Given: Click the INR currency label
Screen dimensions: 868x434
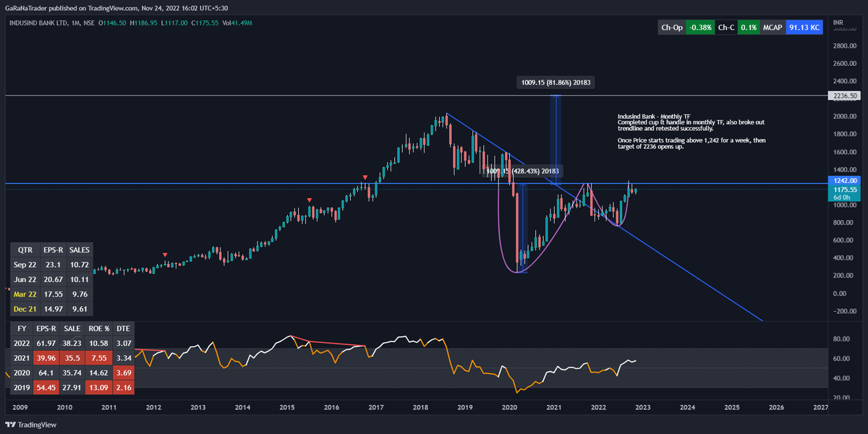Looking at the screenshot, I should click(838, 23).
